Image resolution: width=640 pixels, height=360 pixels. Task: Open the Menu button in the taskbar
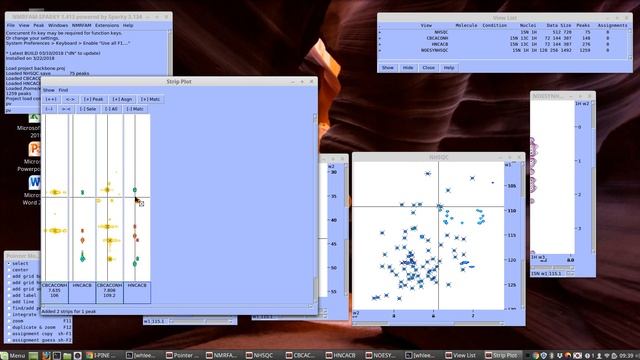(x=13, y=356)
